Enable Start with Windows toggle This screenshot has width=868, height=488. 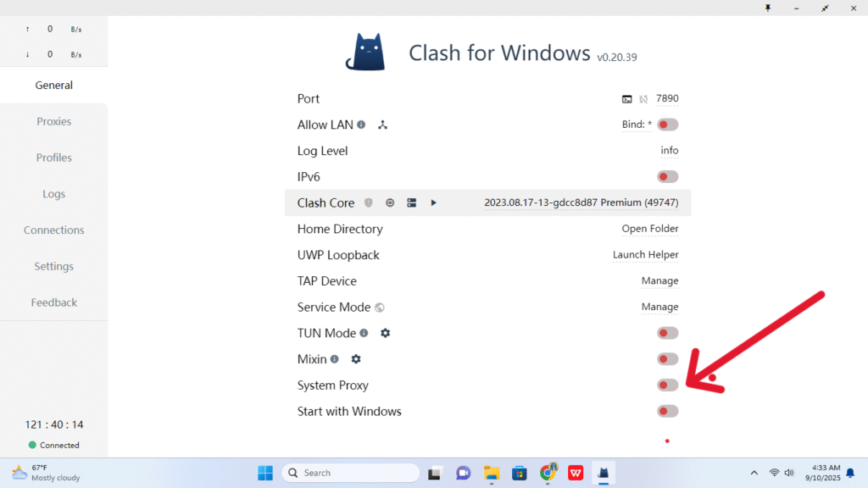click(x=667, y=412)
